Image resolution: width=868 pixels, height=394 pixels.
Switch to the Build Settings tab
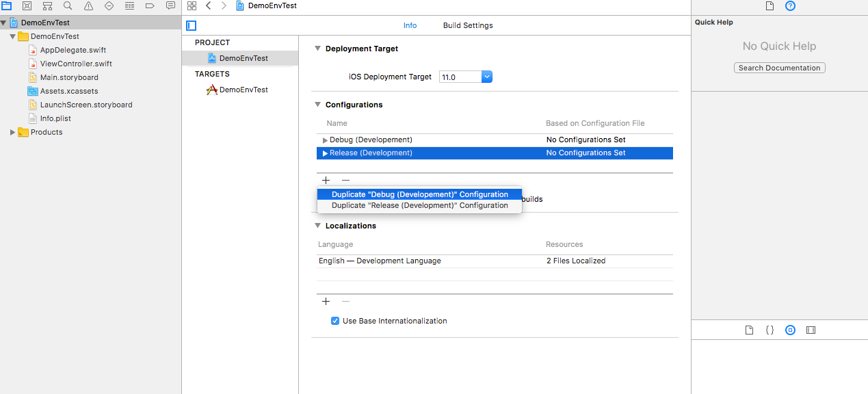click(x=468, y=25)
